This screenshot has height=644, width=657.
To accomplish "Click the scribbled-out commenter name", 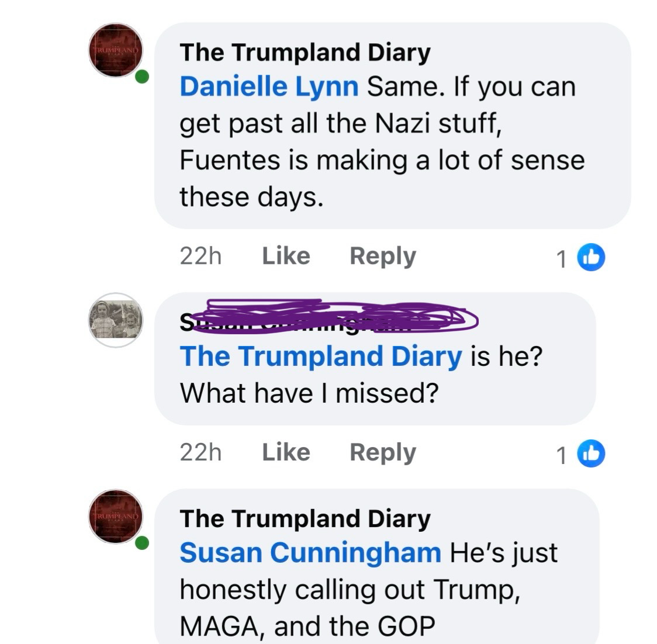I will tap(327, 320).
